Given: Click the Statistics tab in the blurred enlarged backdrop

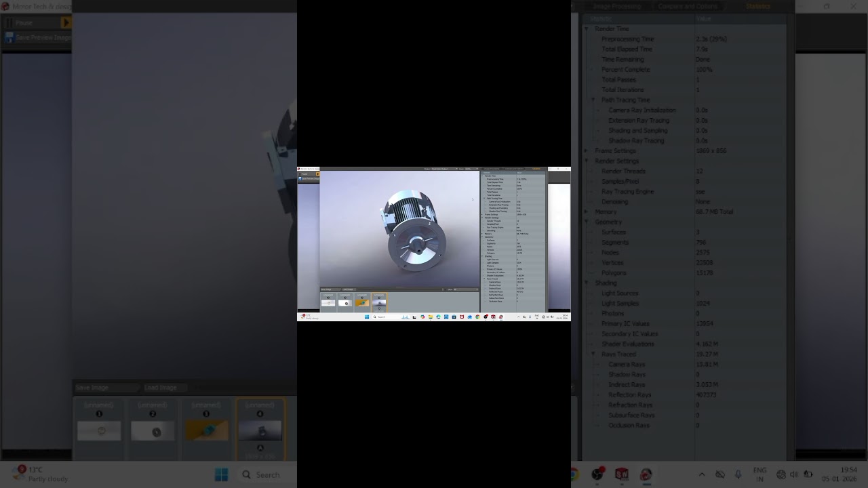Looking at the screenshot, I should (x=757, y=6).
